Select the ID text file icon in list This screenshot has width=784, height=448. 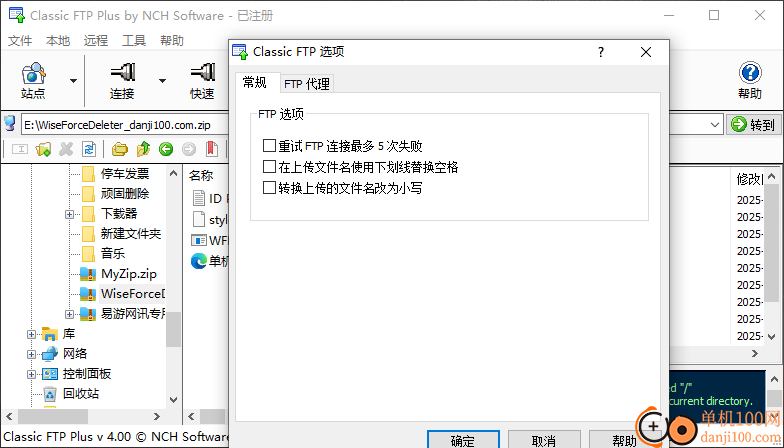198,198
